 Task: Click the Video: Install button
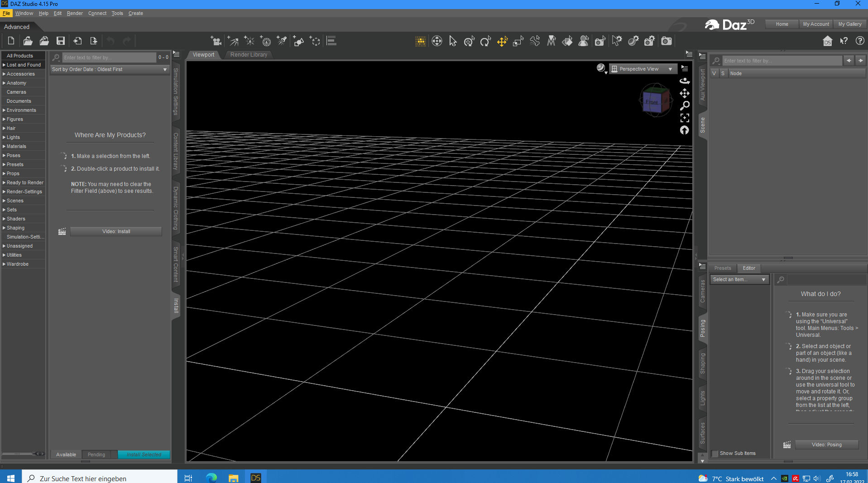[116, 231]
